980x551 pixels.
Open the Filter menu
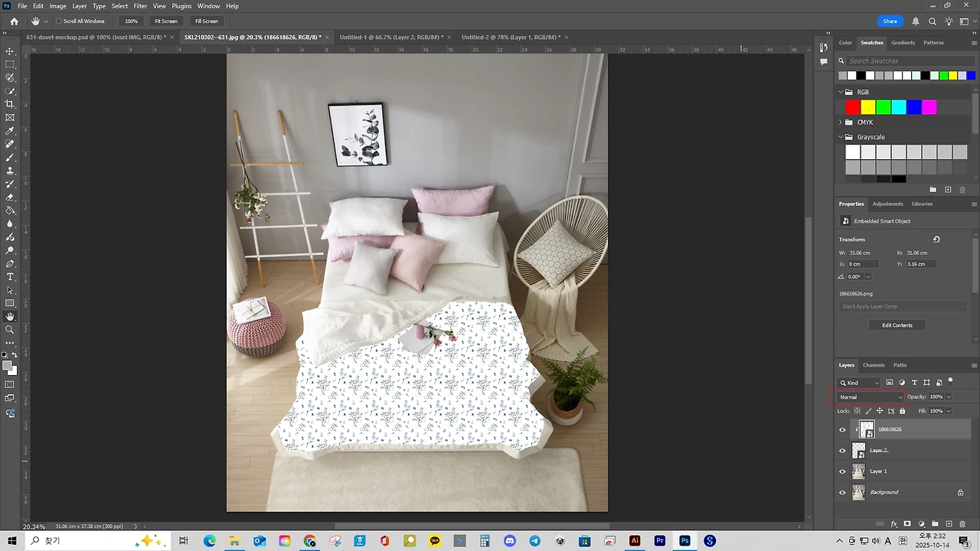140,5
